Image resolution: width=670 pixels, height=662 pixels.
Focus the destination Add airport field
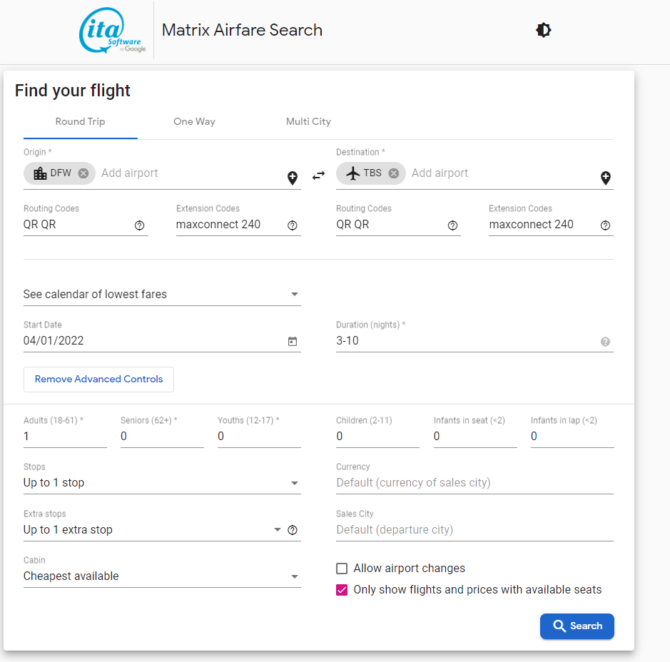tap(503, 173)
